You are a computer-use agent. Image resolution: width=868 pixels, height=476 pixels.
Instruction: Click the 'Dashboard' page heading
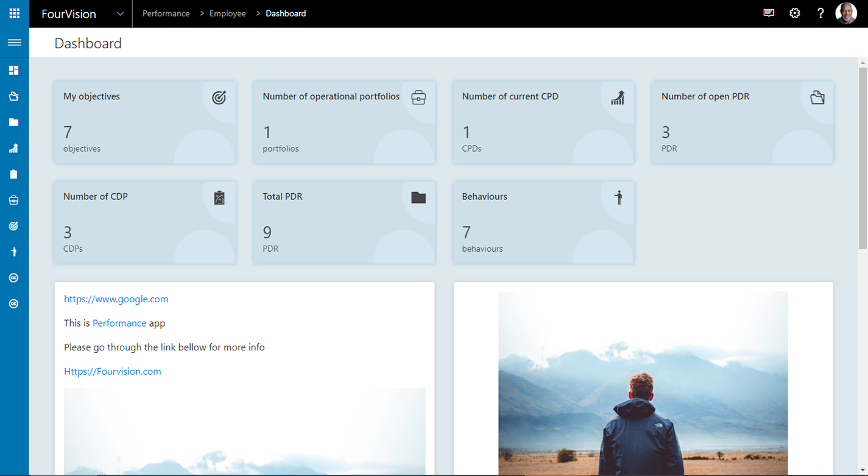click(88, 43)
